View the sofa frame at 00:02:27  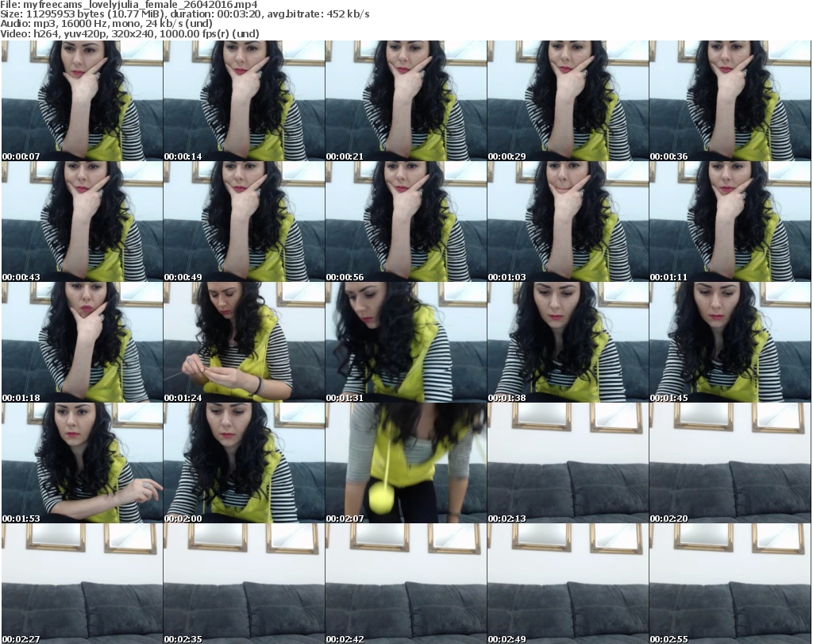pyautogui.click(x=82, y=584)
